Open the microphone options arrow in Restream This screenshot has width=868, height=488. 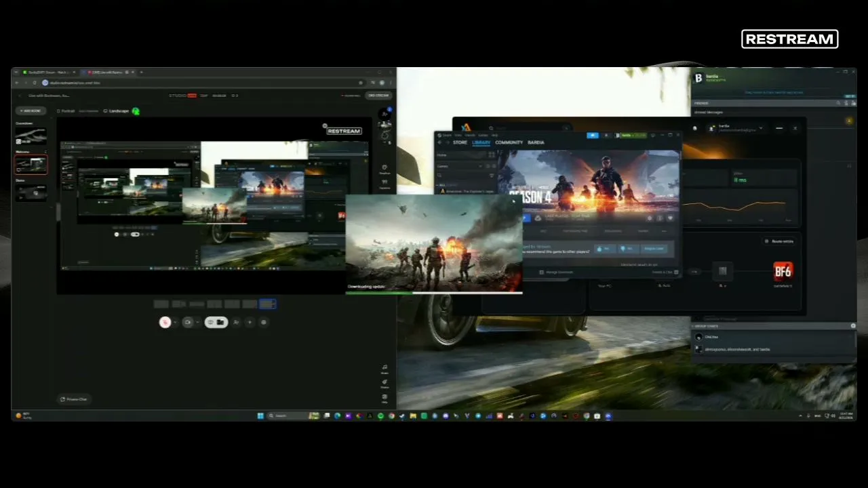175,323
